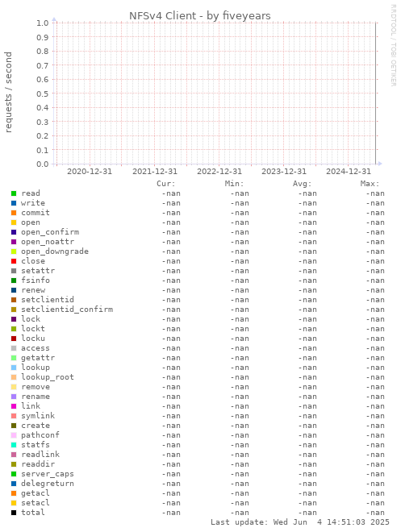Click the 'readdir' legend label

tap(38, 464)
